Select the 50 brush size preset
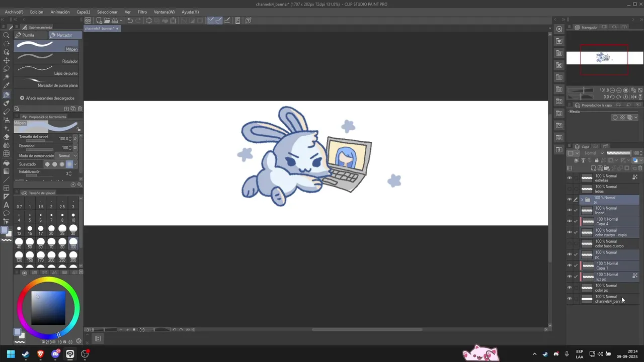Image resolution: width=644 pixels, height=362 pixels. (x=30, y=244)
